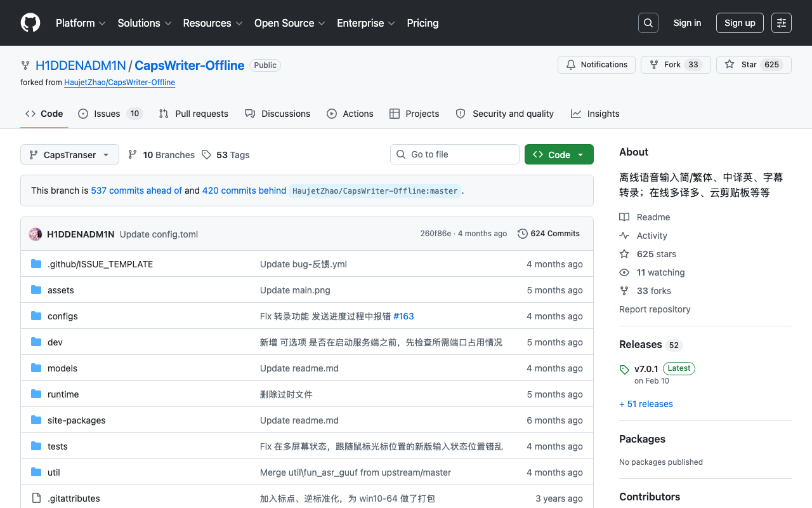The height and width of the screenshot is (508, 812).
Task: Click the tests folder icon
Action: [x=36, y=446]
